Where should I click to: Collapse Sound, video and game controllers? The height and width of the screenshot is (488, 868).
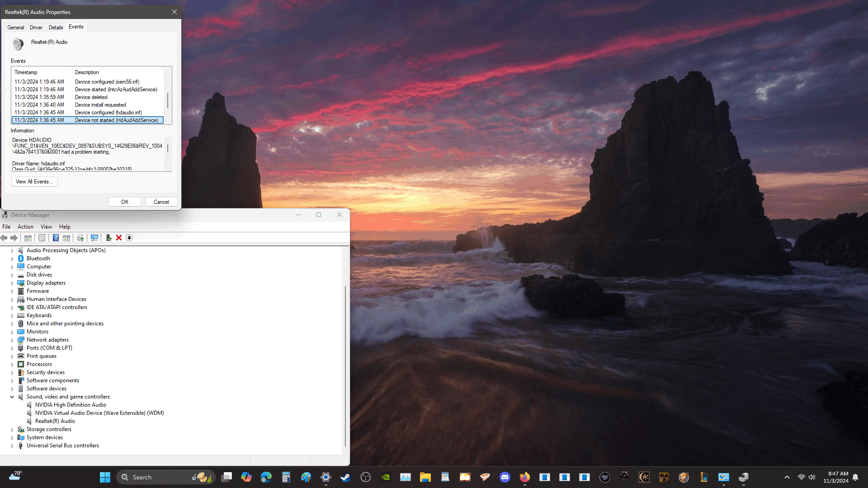pyautogui.click(x=12, y=397)
